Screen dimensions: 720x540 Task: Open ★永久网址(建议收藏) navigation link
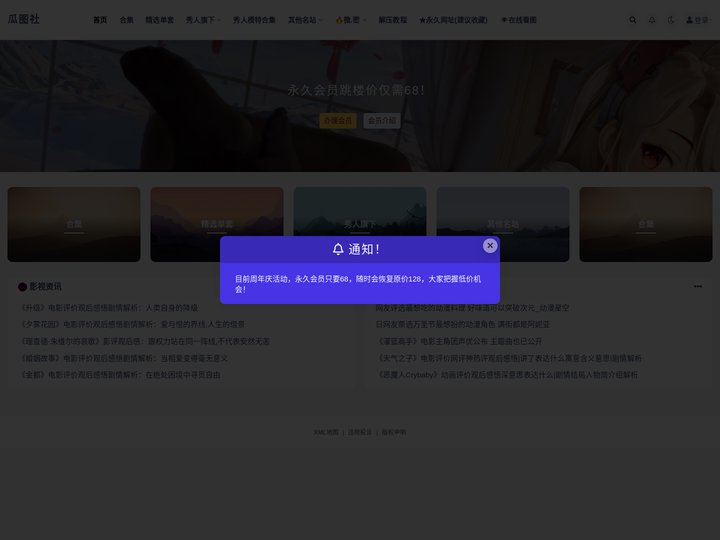point(453,20)
